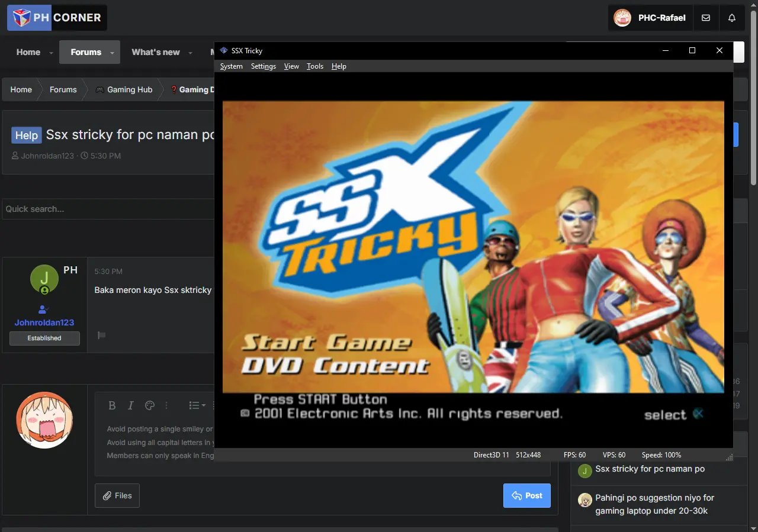Click the game controller icon beside Gaming Hub

[x=100, y=90]
